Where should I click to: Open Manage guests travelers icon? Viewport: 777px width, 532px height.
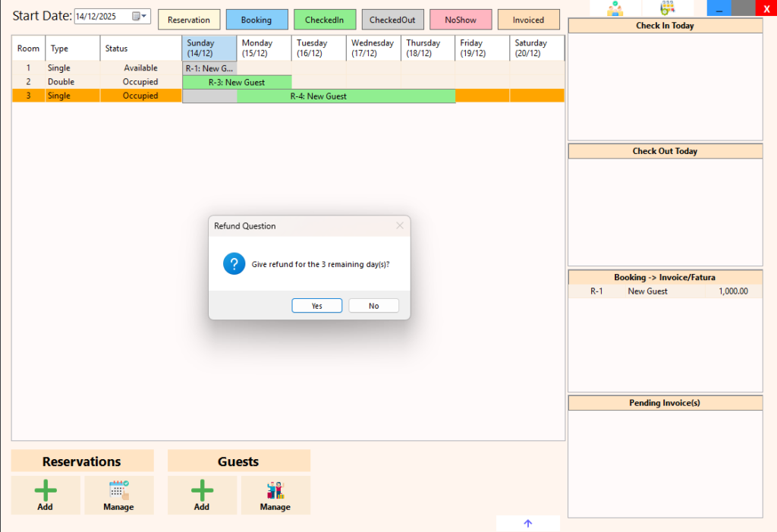pyautogui.click(x=275, y=490)
